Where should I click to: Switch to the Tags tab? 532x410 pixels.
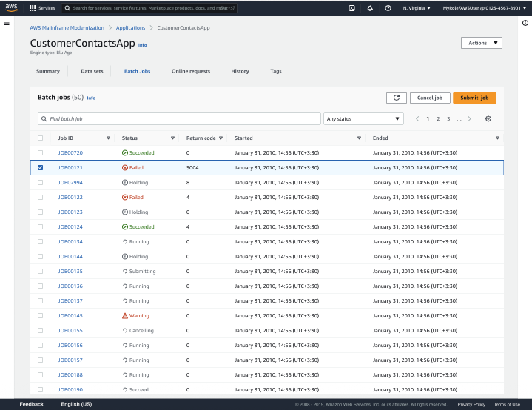(276, 71)
